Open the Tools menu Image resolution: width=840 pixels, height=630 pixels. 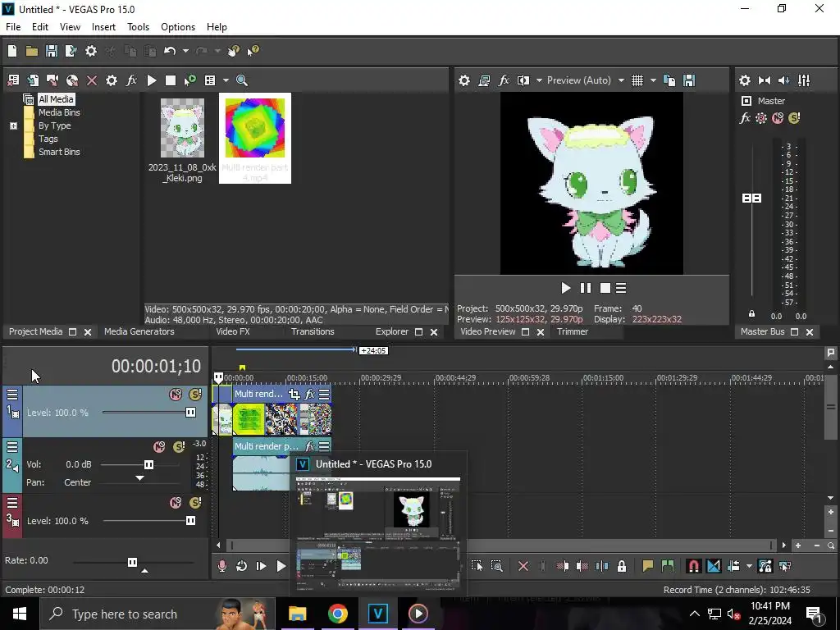tap(138, 27)
